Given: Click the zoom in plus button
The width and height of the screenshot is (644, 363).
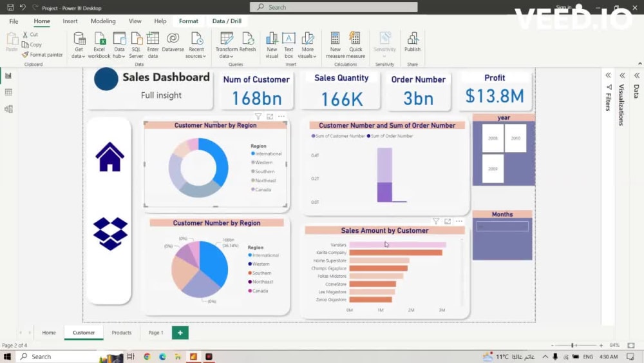Looking at the screenshot, I should coord(601,346).
